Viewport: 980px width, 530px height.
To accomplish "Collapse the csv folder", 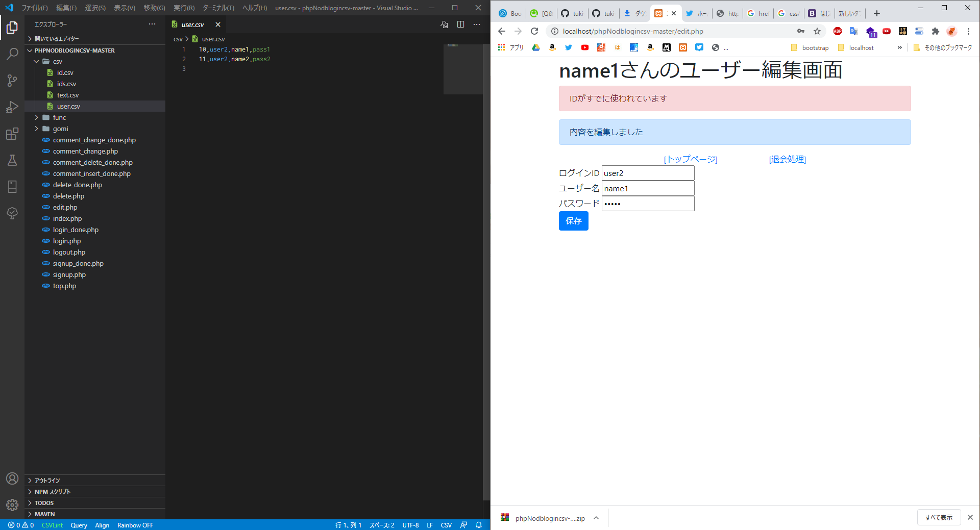I will [36, 61].
